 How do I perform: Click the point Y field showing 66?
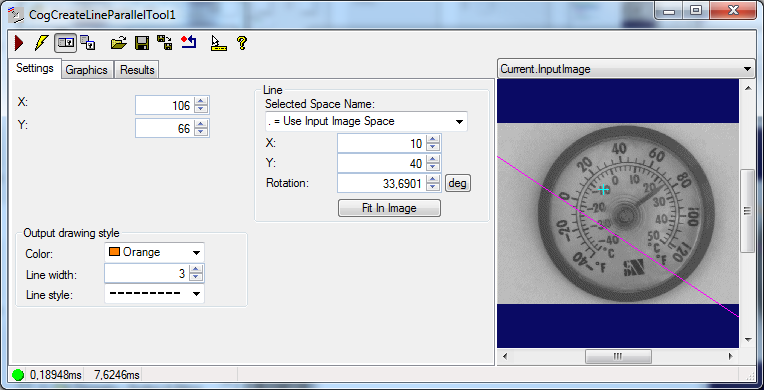165,128
